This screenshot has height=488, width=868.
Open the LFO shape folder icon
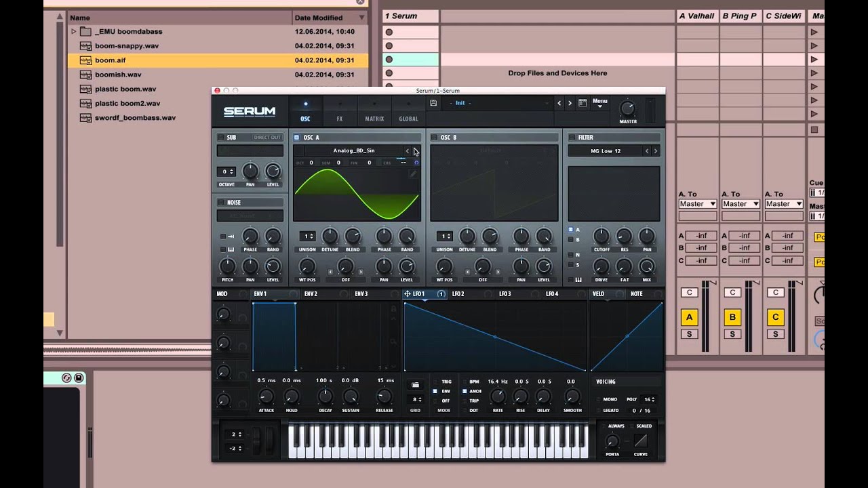(x=415, y=385)
